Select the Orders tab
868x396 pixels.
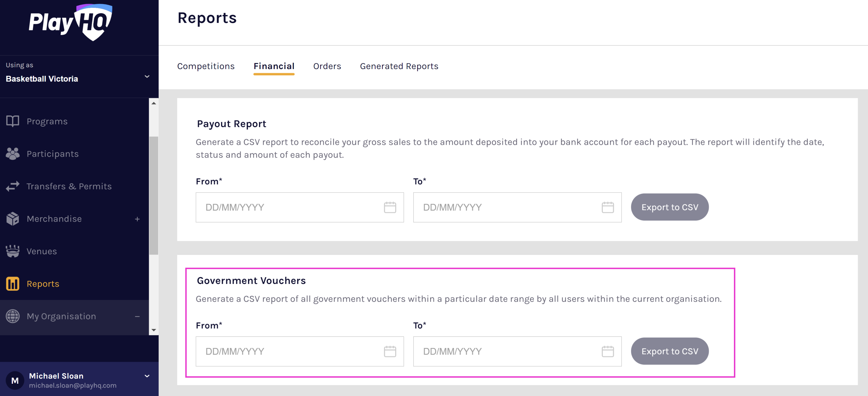pyautogui.click(x=327, y=66)
